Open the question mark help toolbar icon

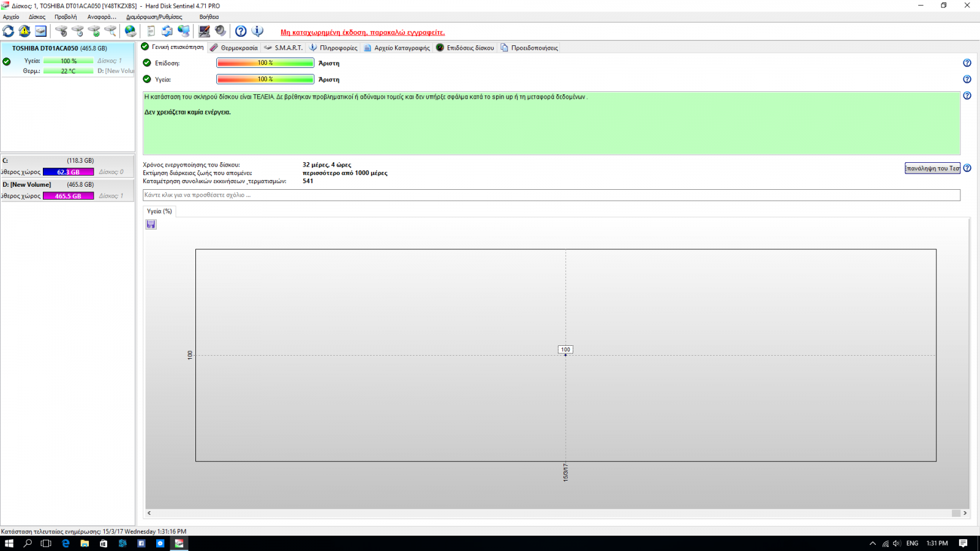pyautogui.click(x=241, y=31)
